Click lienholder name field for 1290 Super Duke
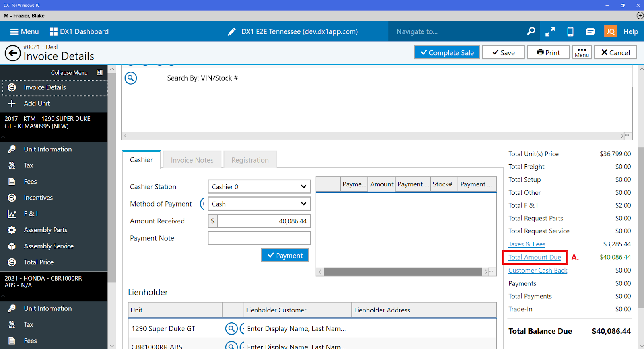 point(296,329)
